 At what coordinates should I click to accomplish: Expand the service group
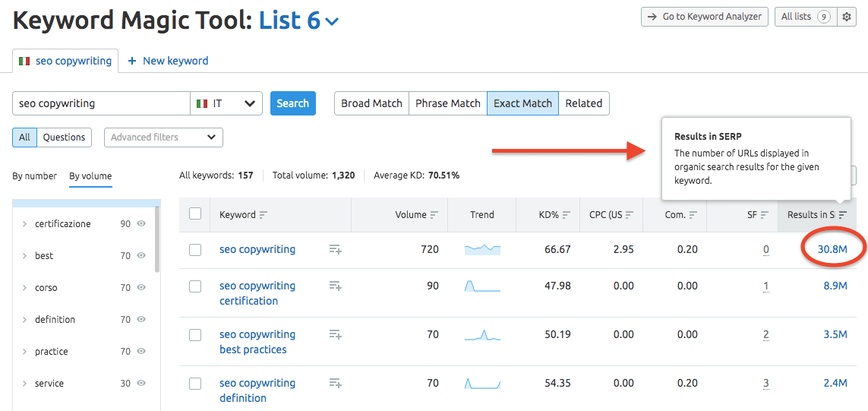click(24, 384)
